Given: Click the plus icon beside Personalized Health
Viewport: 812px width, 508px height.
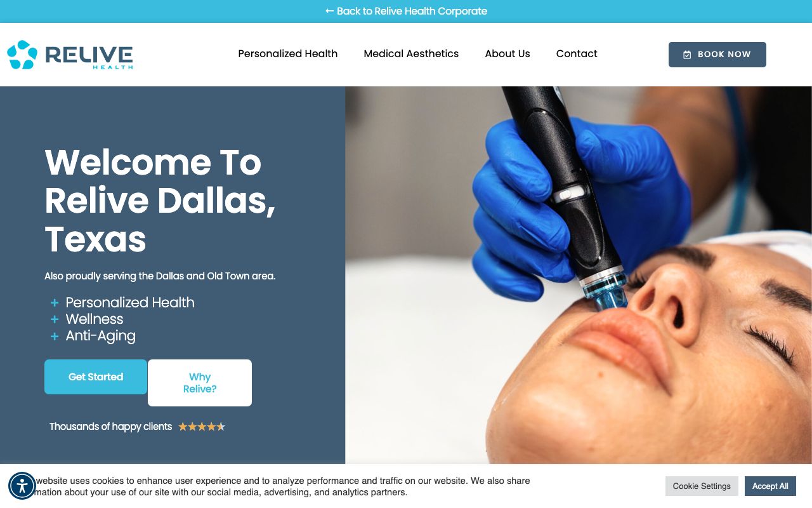Looking at the screenshot, I should point(55,303).
